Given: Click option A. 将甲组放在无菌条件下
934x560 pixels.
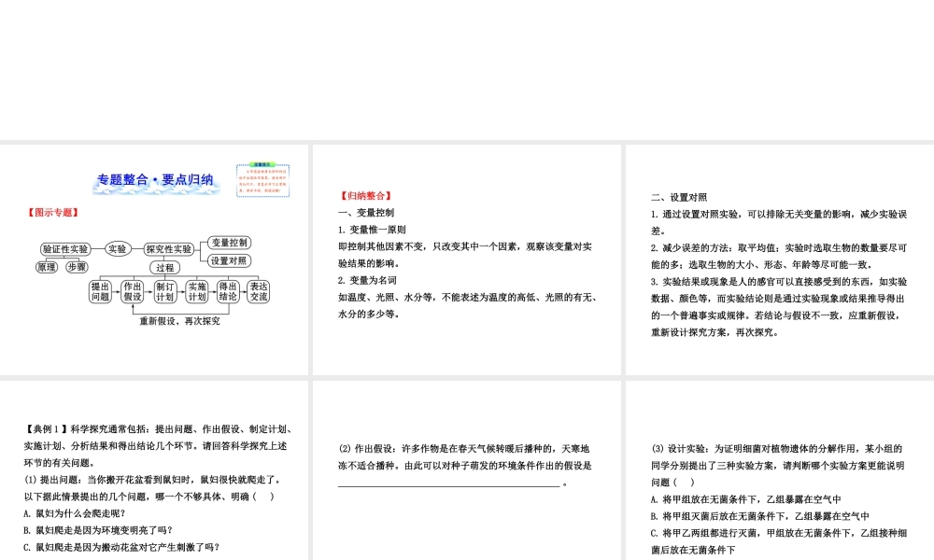Looking at the screenshot, I should tap(745, 499).
